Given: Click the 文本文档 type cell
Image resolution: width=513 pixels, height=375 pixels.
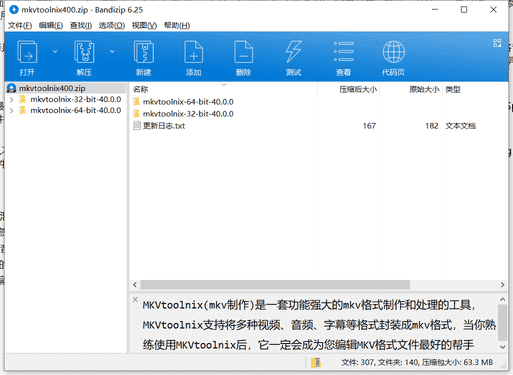Looking at the screenshot, I should 460,126.
